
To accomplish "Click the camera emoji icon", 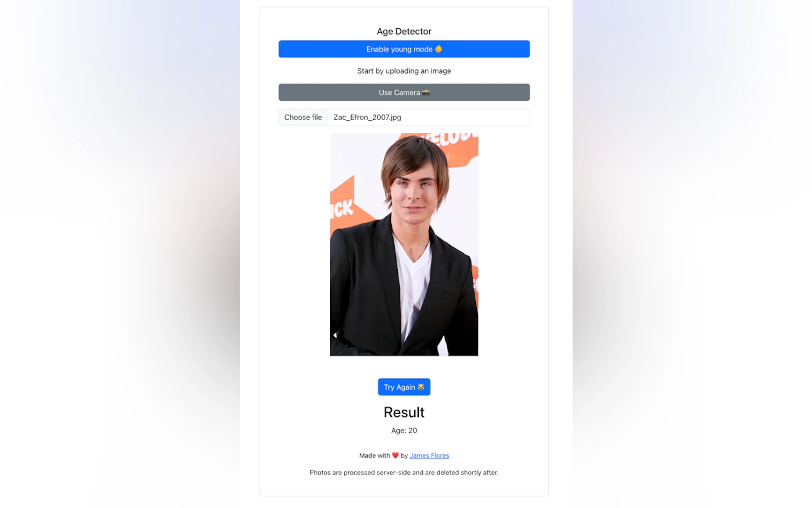I will 426,92.
